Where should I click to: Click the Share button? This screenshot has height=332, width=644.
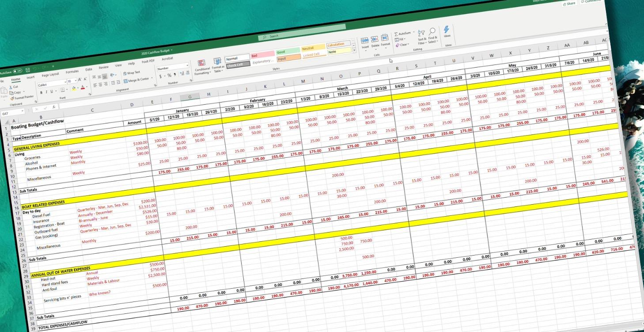point(569,3)
